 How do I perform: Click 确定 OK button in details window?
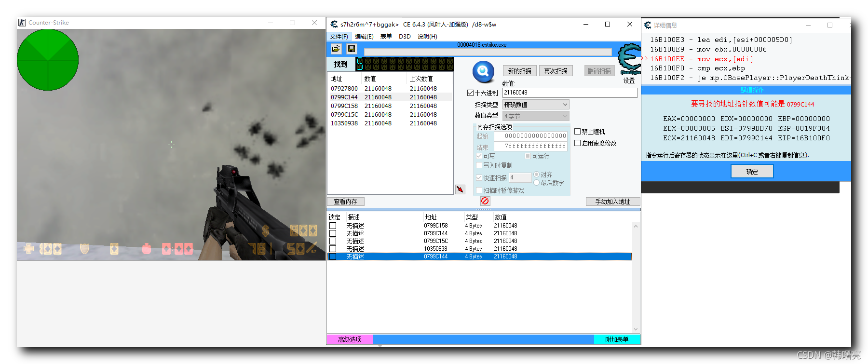tap(752, 172)
